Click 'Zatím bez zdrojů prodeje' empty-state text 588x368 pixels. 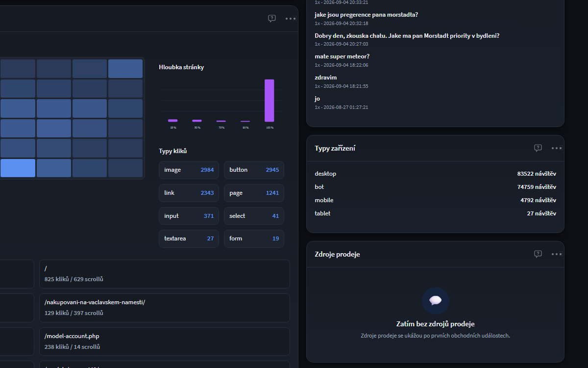[x=436, y=324]
